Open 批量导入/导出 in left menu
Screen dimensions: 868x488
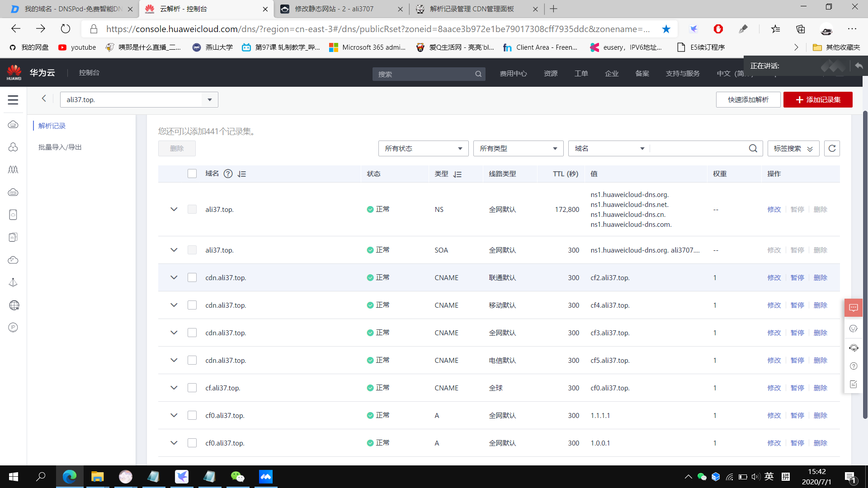(x=60, y=147)
